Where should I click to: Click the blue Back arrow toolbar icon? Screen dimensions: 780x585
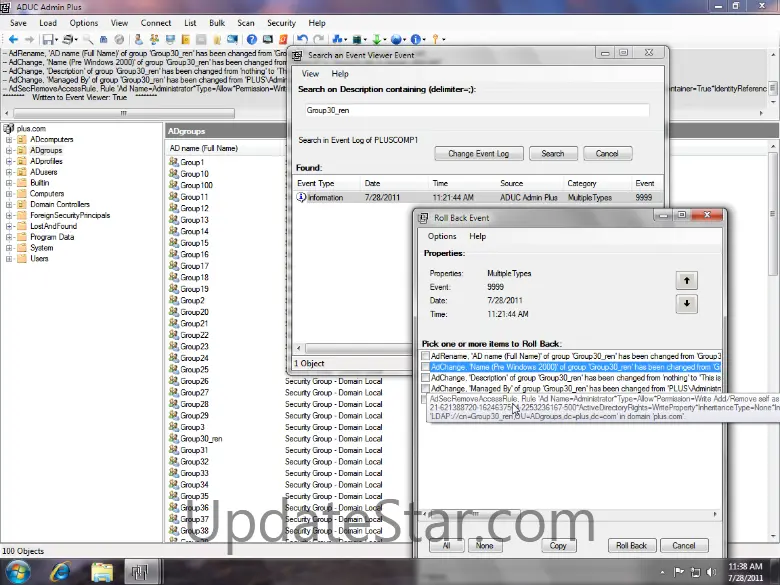point(13,39)
